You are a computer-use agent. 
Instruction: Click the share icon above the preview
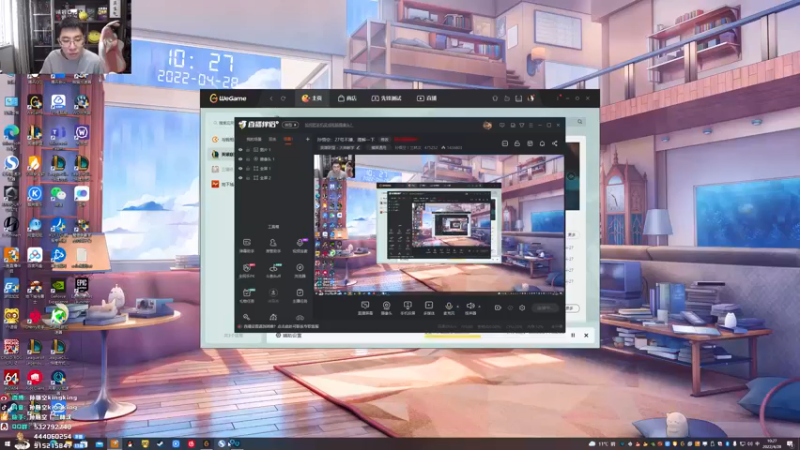[x=555, y=143]
